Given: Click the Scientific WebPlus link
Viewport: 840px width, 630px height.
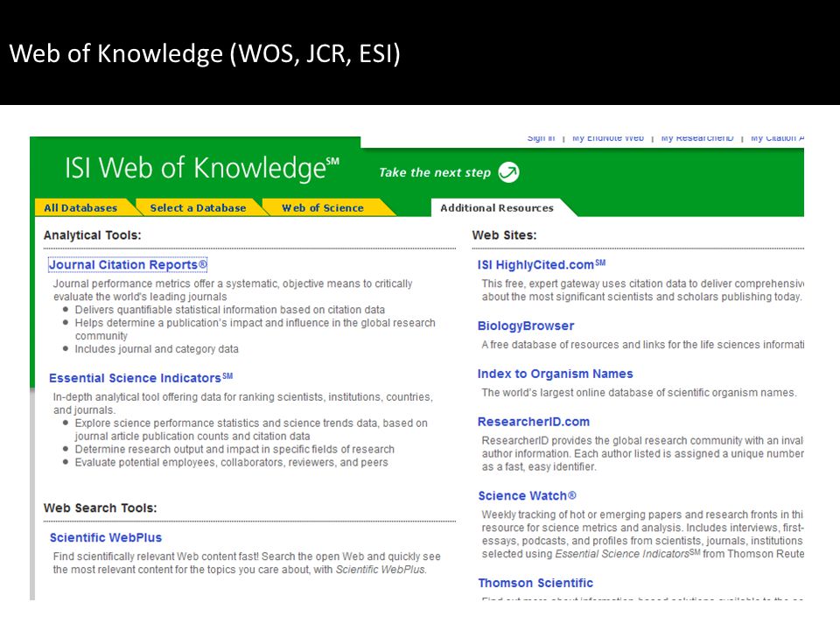Looking at the screenshot, I should tap(106, 537).
